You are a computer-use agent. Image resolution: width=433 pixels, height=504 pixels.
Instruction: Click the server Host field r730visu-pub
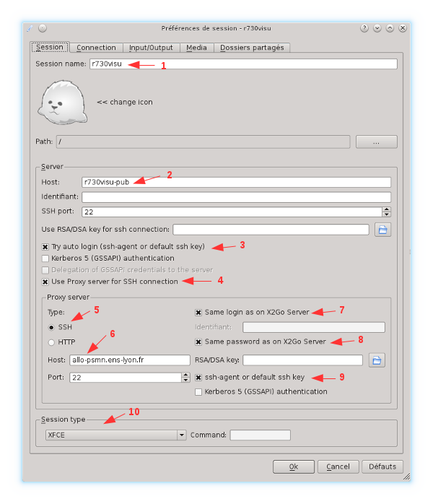pyautogui.click(x=237, y=182)
